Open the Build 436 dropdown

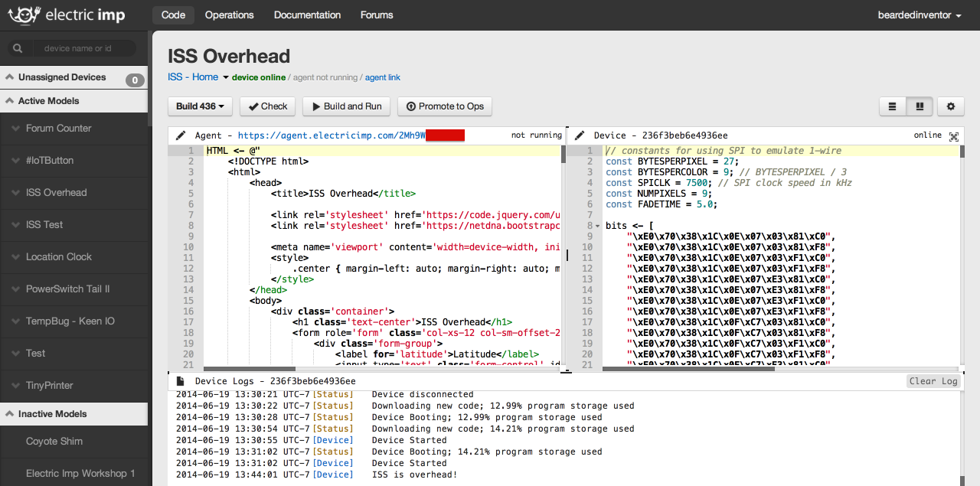[200, 106]
